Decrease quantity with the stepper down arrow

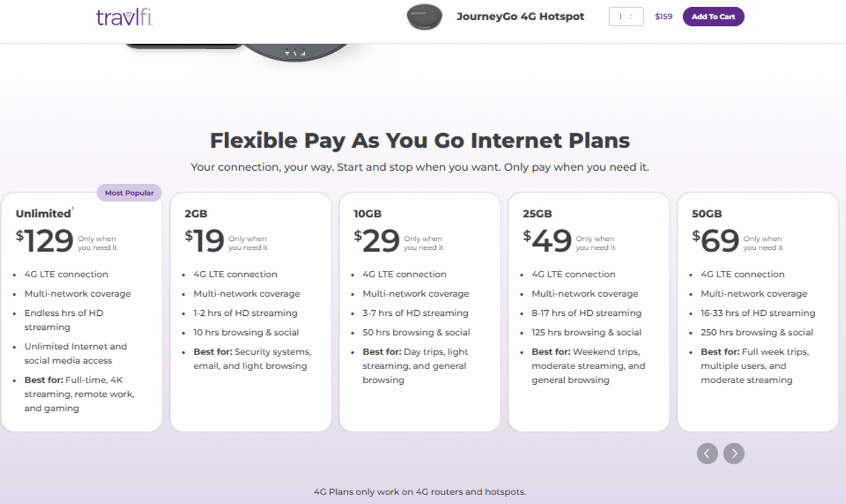pyautogui.click(x=631, y=18)
